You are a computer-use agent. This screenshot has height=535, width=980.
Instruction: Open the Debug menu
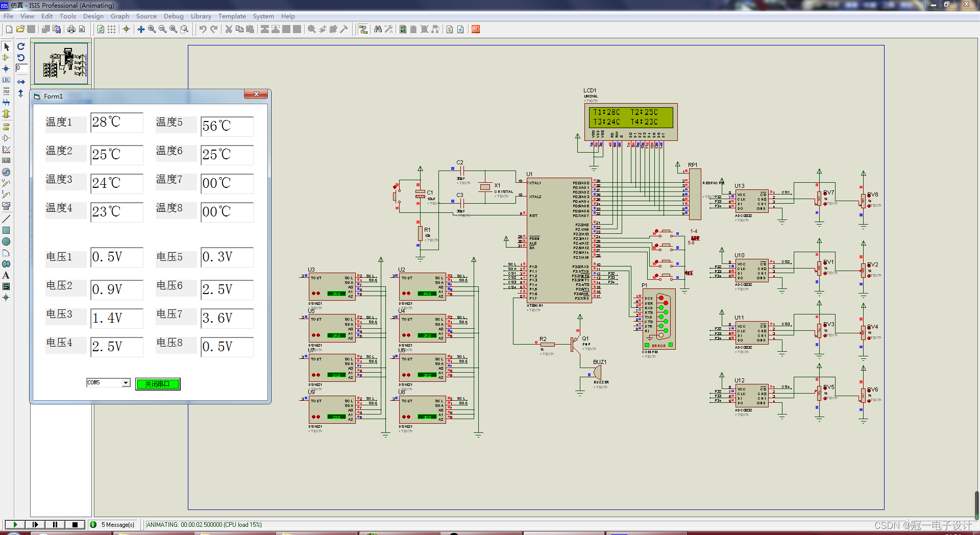pyautogui.click(x=174, y=16)
